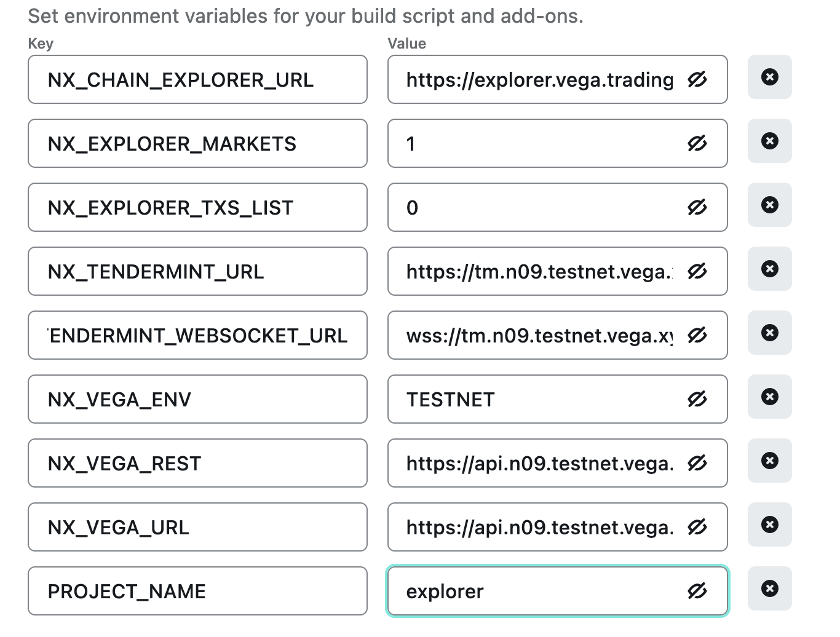
Task: Select the NX_VEGA_URL key field
Action: point(197,527)
